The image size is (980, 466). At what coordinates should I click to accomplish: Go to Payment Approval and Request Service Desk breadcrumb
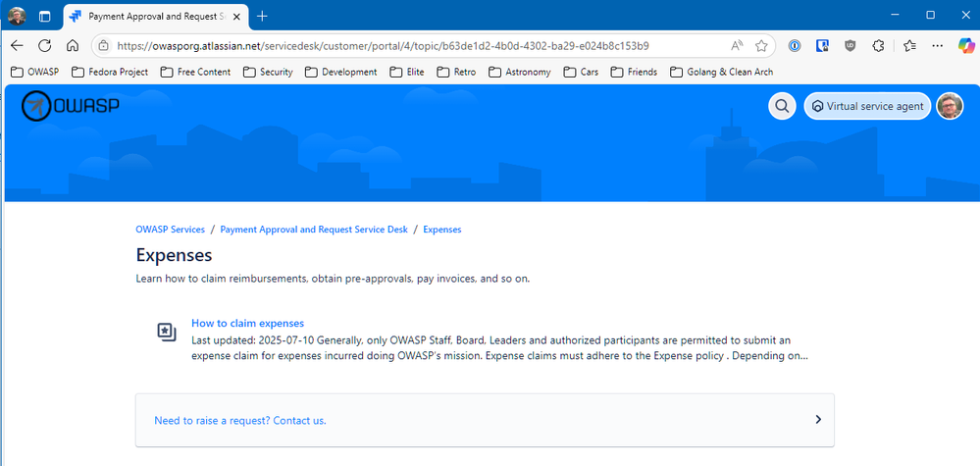tap(314, 230)
